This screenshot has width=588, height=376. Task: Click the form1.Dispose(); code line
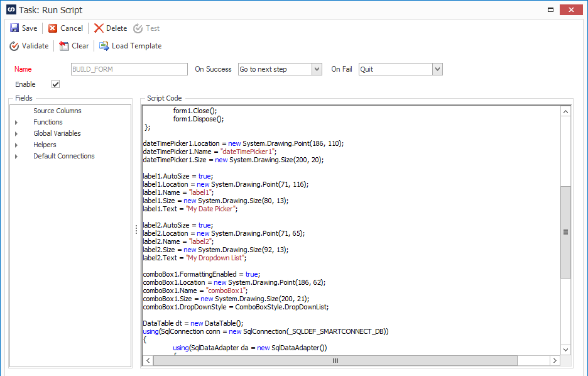click(x=199, y=119)
